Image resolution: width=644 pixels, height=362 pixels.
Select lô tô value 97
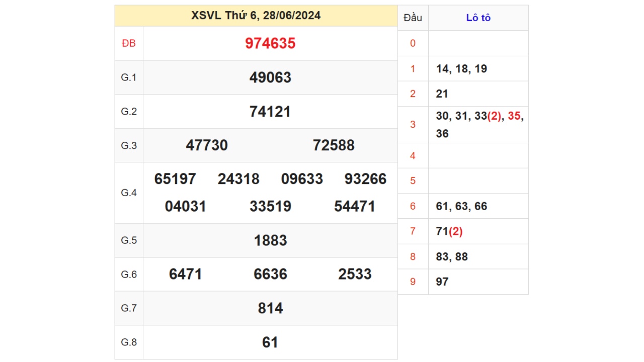442,282
